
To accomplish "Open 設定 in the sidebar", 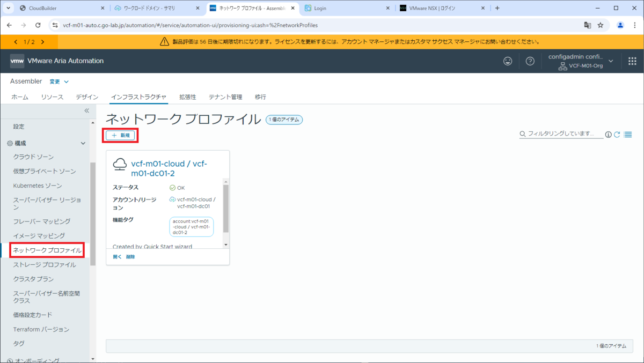I will 19,127.
